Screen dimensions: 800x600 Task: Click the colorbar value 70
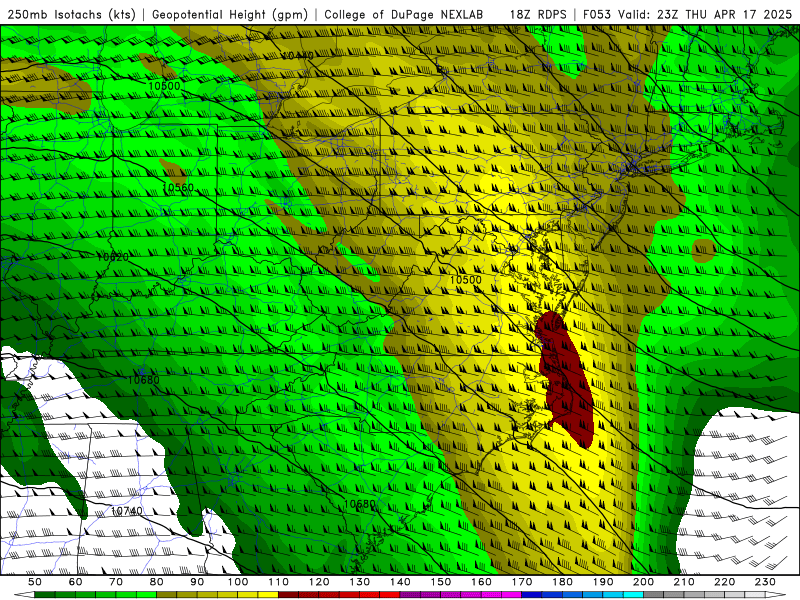coord(116,582)
